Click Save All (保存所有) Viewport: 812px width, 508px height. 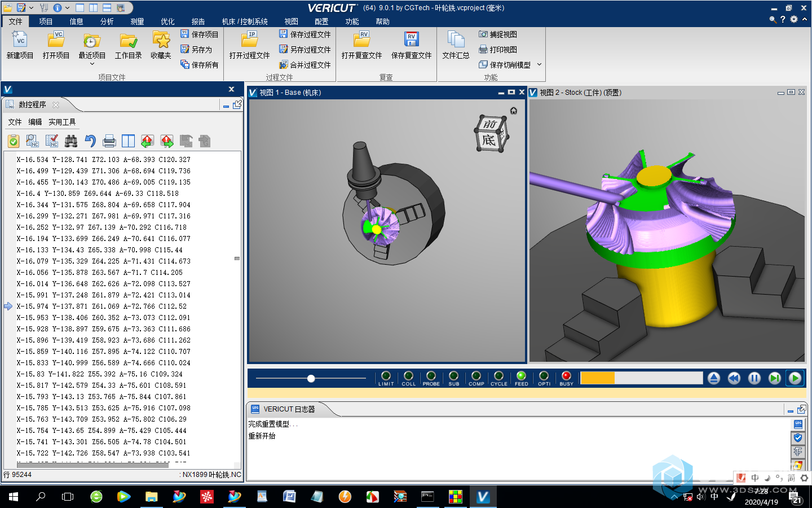point(199,65)
